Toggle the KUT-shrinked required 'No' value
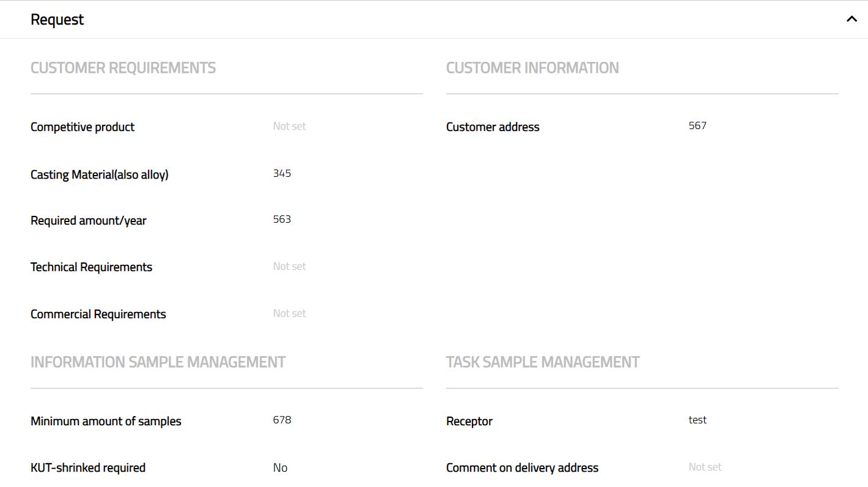The width and height of the screenshot is (868, 487). pos(280,468)
